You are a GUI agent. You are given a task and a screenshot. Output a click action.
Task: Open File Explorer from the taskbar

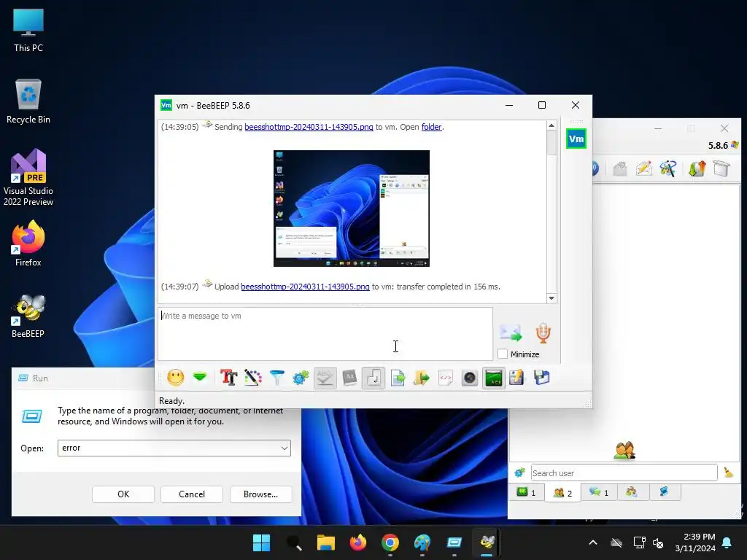point(326,542)
